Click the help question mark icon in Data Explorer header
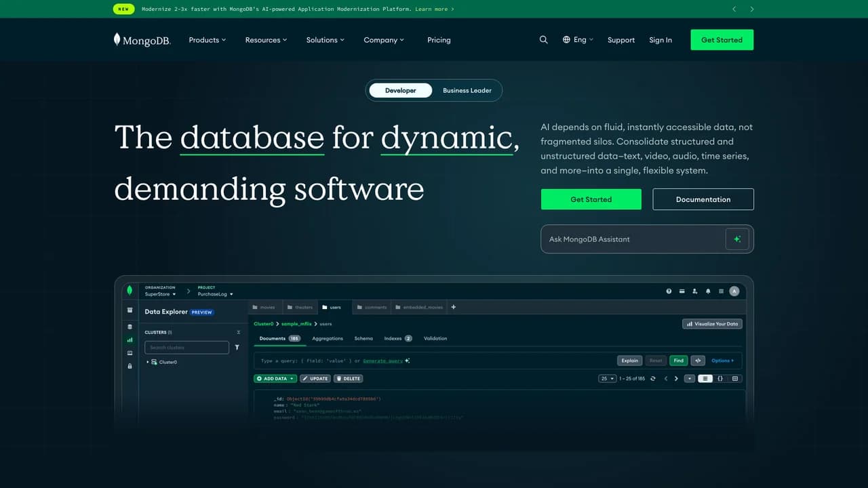This screenshot has height=488, width=868. pos(669,291)
